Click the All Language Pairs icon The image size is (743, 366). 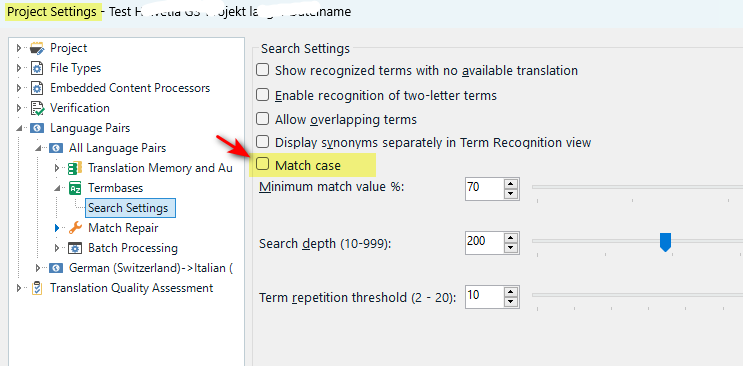coord(56,148)
